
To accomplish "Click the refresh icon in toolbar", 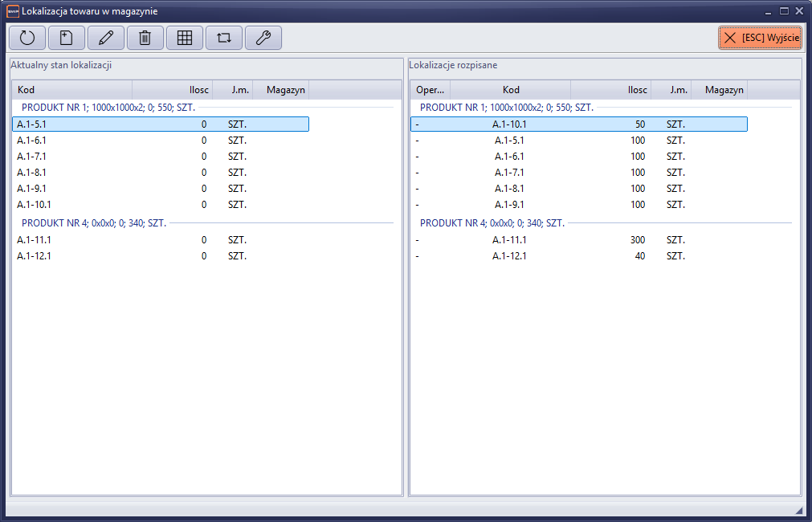I will point(27,38).
